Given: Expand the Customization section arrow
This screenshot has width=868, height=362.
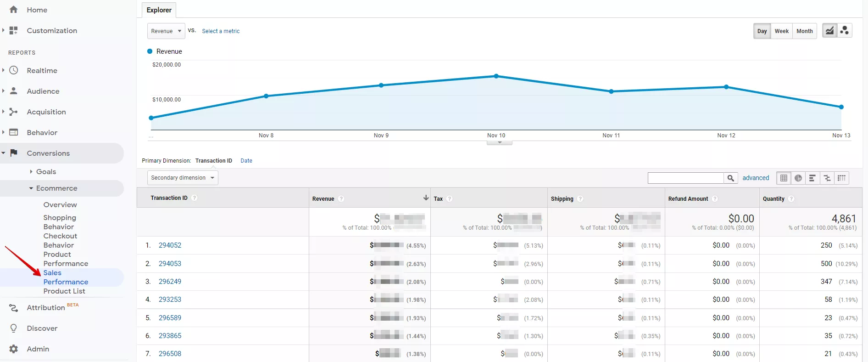Looking at the screenshot, I should [x=3, y=30].
